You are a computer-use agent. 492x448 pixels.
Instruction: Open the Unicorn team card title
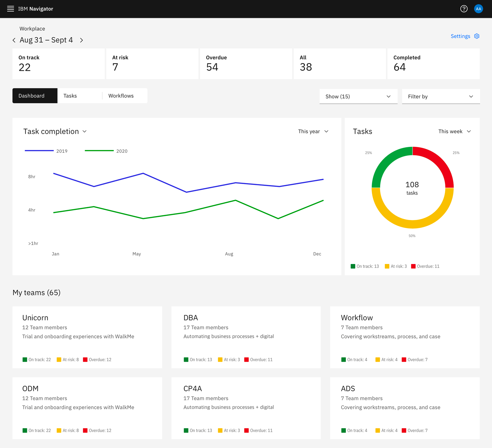tap(35, 318)
